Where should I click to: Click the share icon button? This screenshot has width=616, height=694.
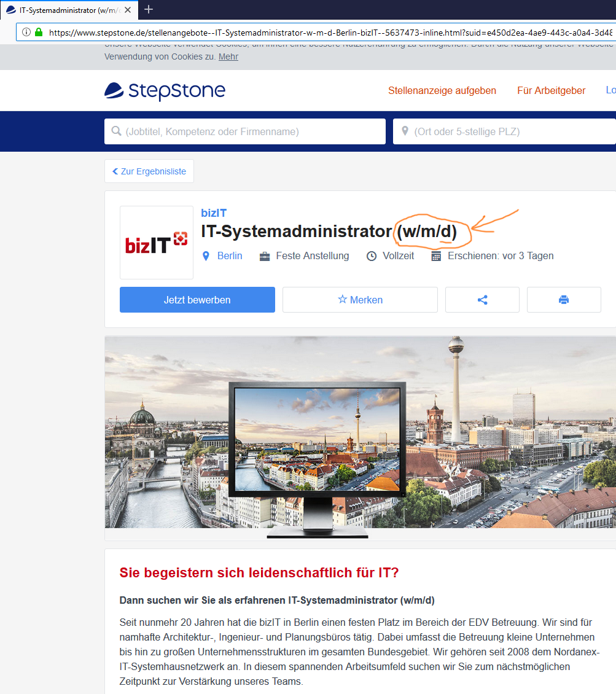pyautogui.click(x=482, y=300)
